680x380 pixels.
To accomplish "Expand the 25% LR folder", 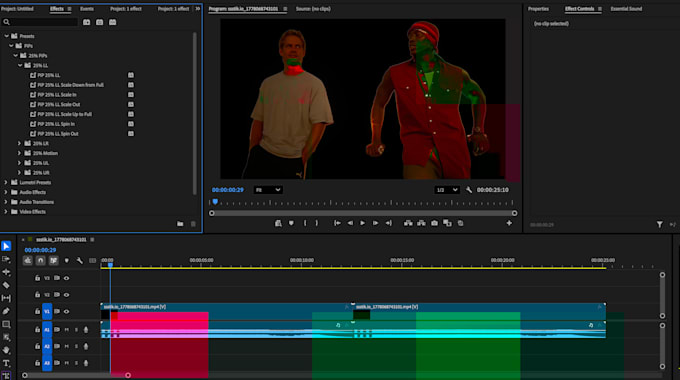I will (19, 143).
